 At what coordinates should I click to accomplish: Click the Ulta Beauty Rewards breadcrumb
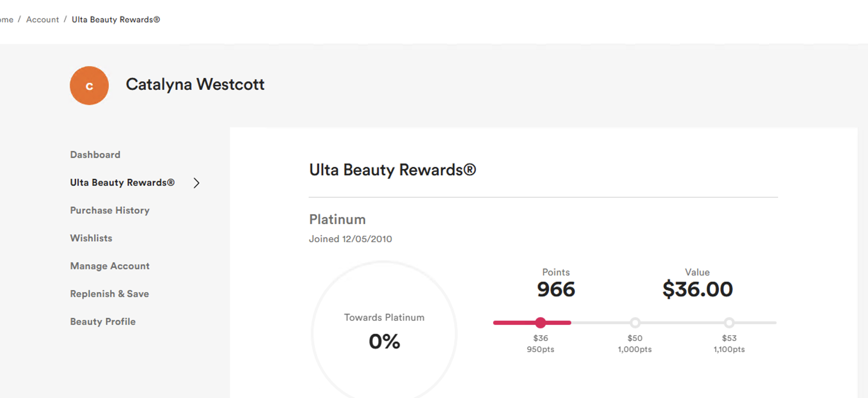116,20
